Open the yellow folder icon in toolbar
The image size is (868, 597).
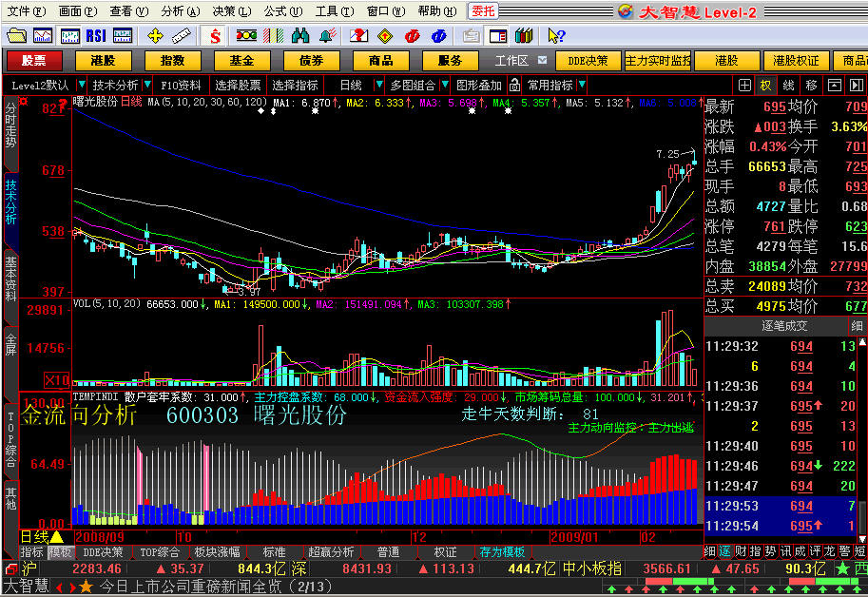coord(16,36)
